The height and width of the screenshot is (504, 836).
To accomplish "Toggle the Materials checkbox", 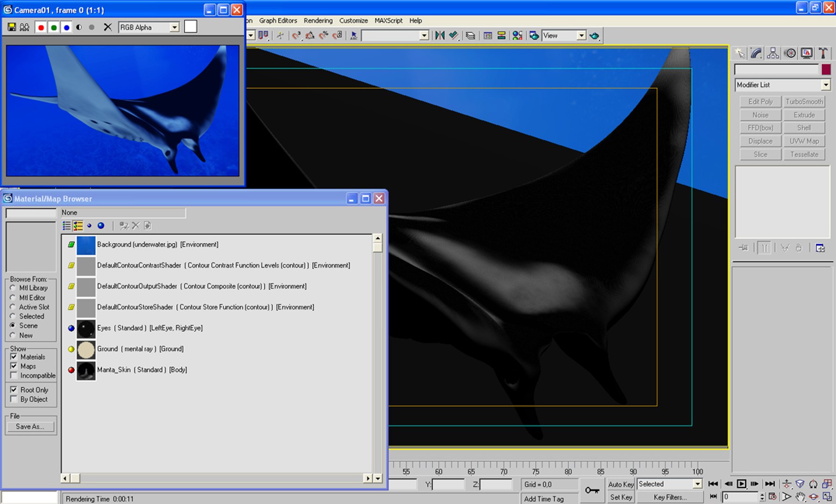I will coord(14,357).
